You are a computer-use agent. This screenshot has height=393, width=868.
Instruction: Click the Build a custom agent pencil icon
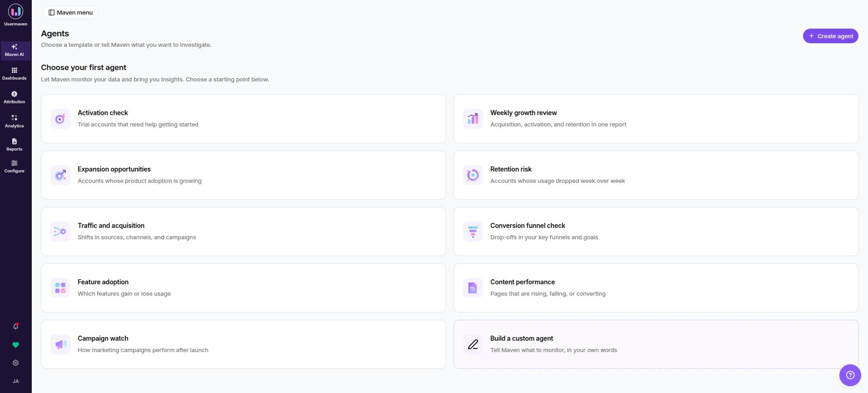point(473,344)
